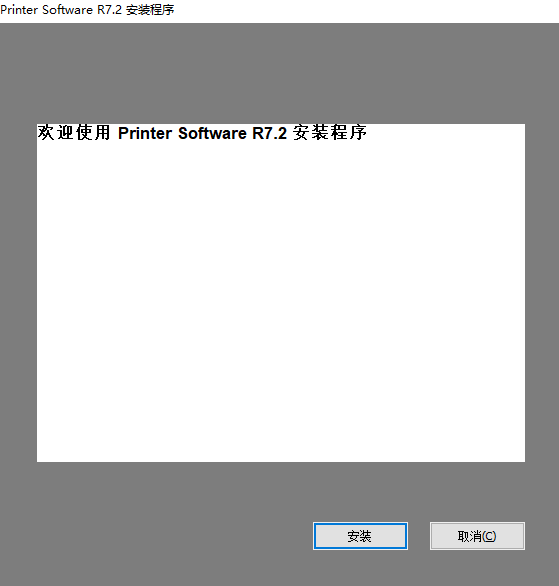Click 安装程序 at the end of the heading

pyautogui.click(x=330, y=133)
